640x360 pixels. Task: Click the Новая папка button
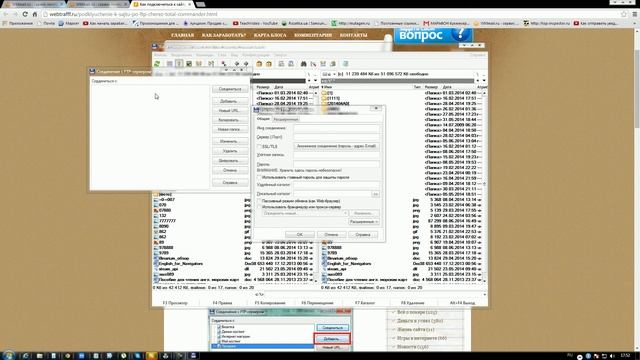pos(230,129)
